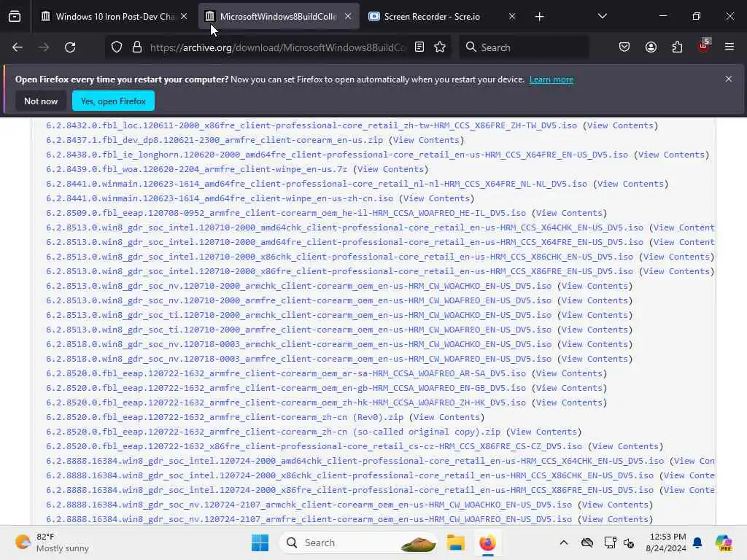
Task: Open the display/network tray icon
Action: pyautogui.click(x=610, y=542)
